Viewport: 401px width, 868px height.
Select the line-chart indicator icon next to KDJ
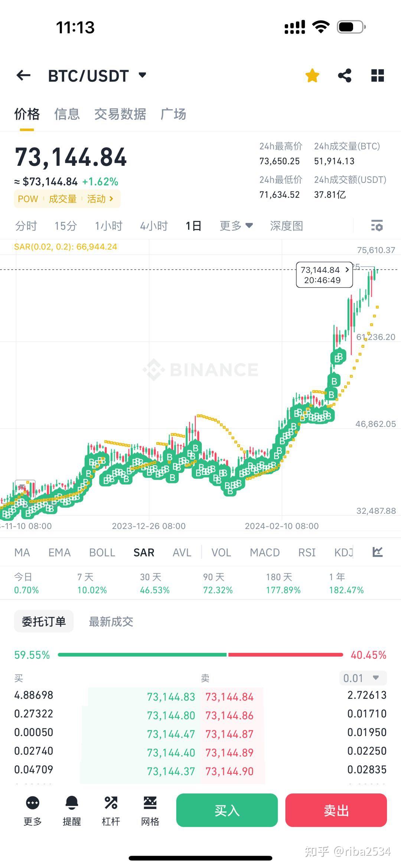(377, 552)
